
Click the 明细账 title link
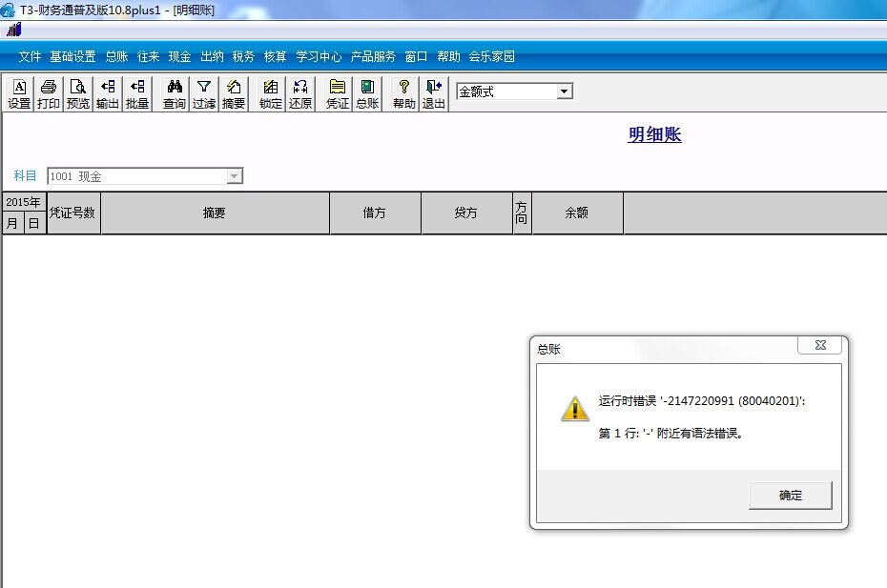pyautogui.click(x=654, y=134)
